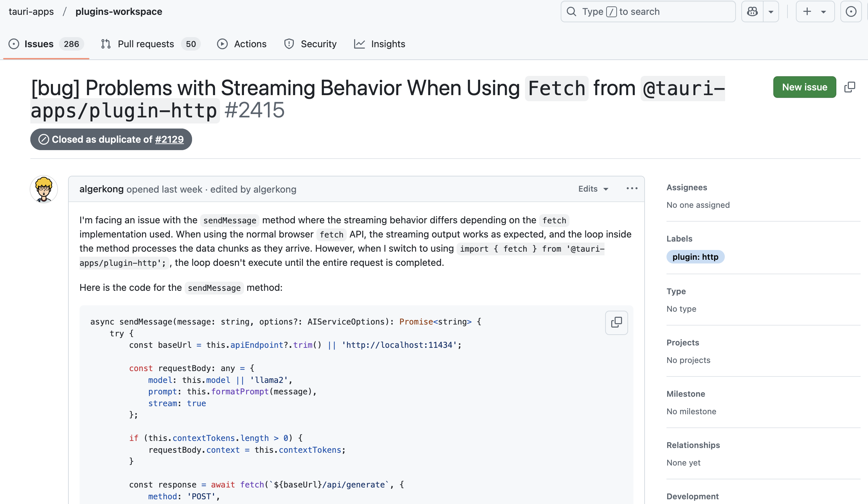
Task: Expand the create-new dropdown caret
Action: (824, 12)
